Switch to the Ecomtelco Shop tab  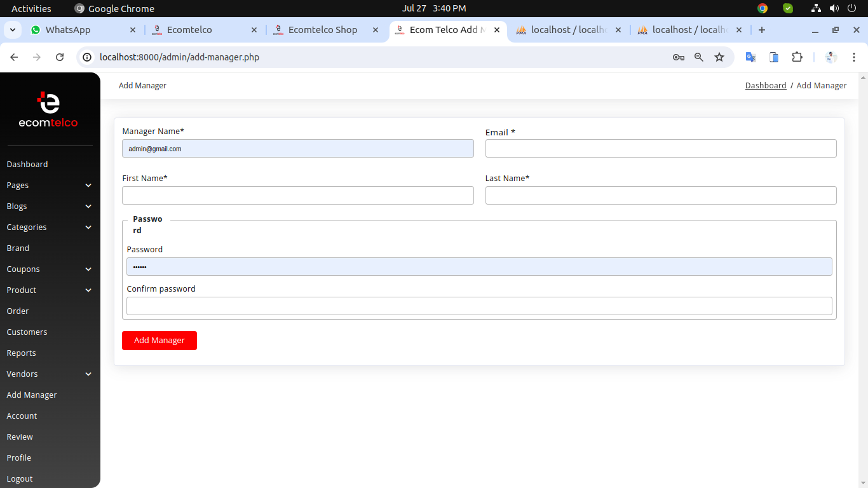(323, 30)
